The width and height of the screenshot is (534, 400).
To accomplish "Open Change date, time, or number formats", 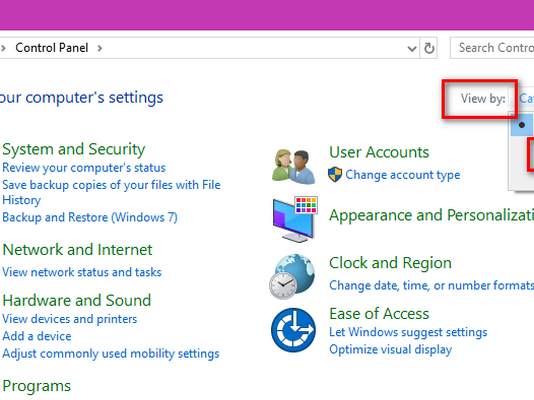I will [x=431, y=285].
